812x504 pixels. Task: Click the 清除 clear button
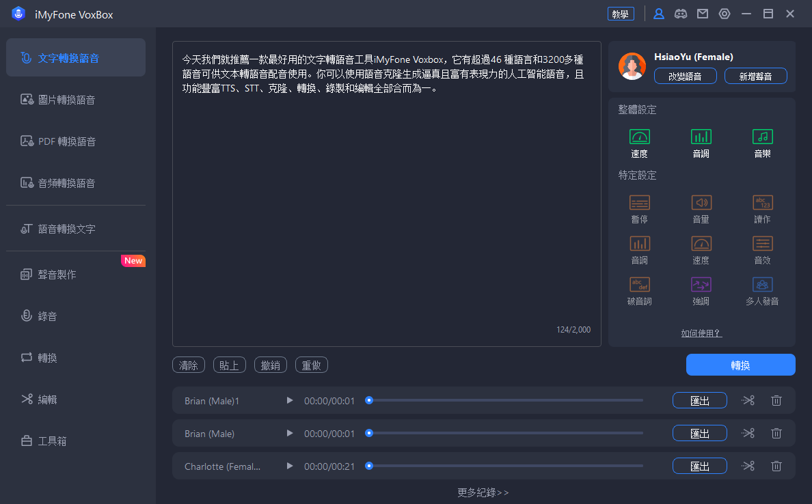coord(189,365)
